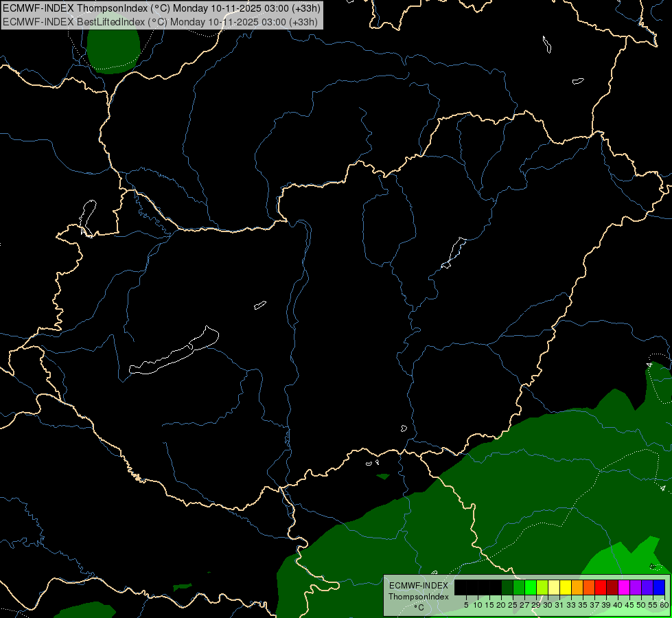The height and width of the screenshot is (618, 672).
Task: Pick the medium green 25–27 legend swatch
Action: pyautogui.click(x=518, y=587)
